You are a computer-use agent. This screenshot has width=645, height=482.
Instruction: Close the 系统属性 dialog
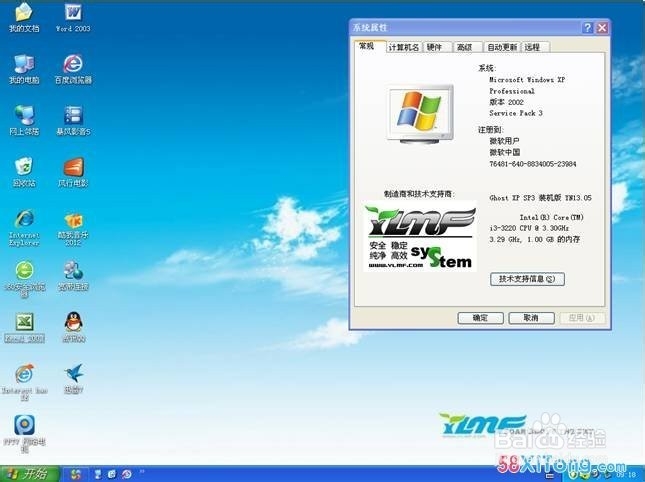point(602,28)
